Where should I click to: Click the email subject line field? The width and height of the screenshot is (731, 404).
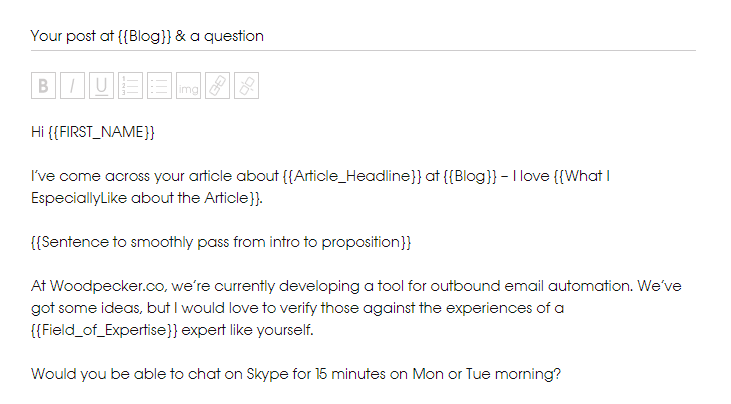(400, 36)
